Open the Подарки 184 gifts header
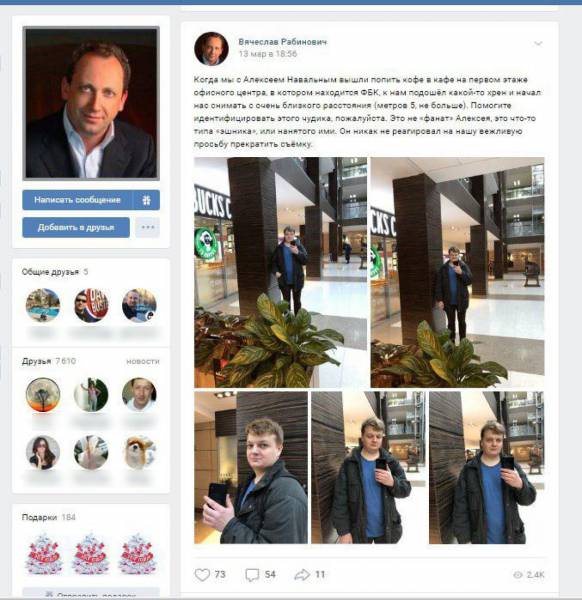 click(49, 517)
